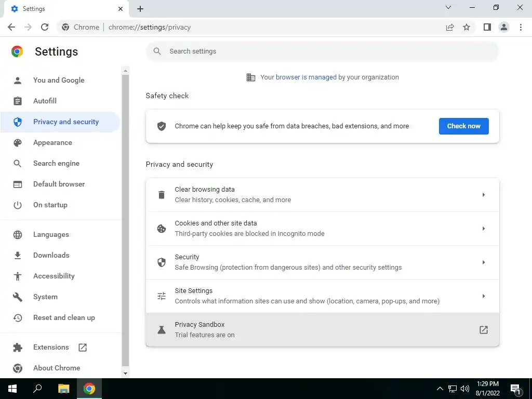The image size is (532, 399).
Task: Open System settings
Action: (60, 297)
